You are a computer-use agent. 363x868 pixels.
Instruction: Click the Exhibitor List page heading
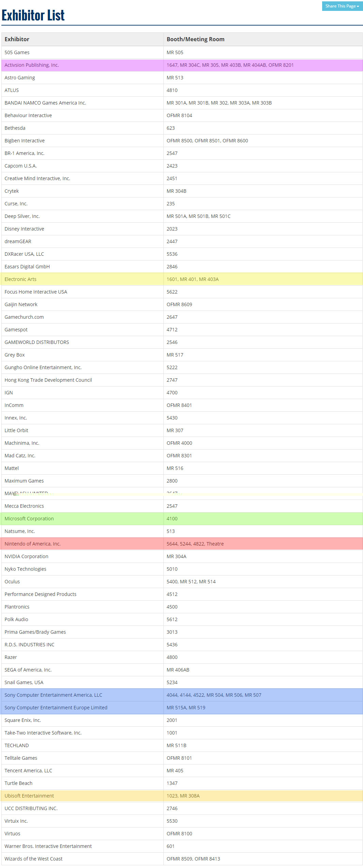click(33, 15)
